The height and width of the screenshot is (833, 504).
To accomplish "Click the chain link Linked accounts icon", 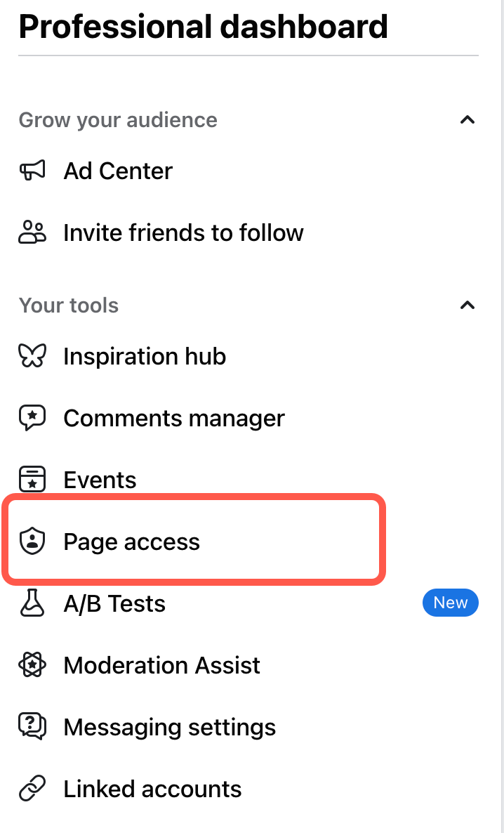I will click(32, 789).
